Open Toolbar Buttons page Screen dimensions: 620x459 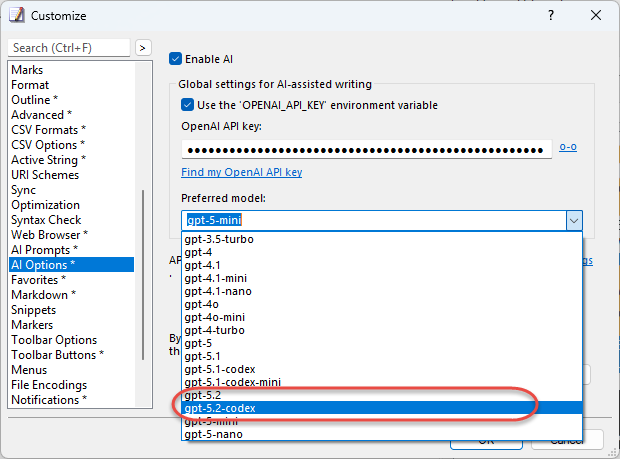pos(72,355)
